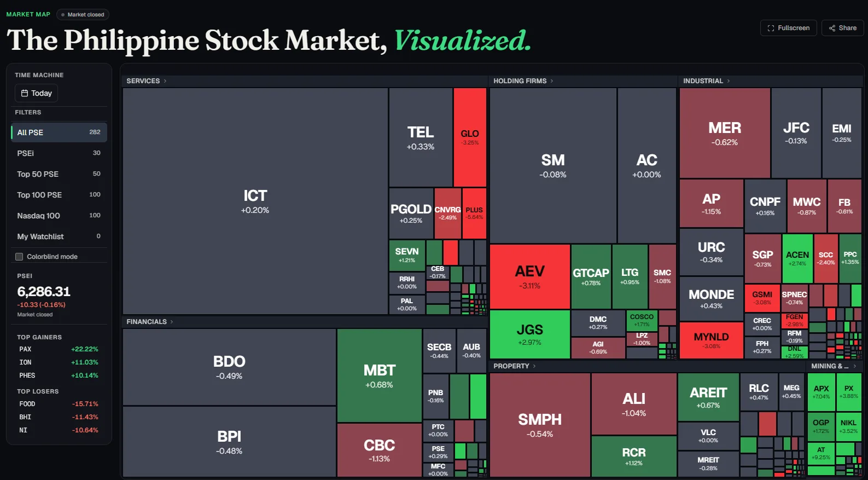868x480 pixels.
Task: Open the Mining sector chevron
Action: [855, 366]
